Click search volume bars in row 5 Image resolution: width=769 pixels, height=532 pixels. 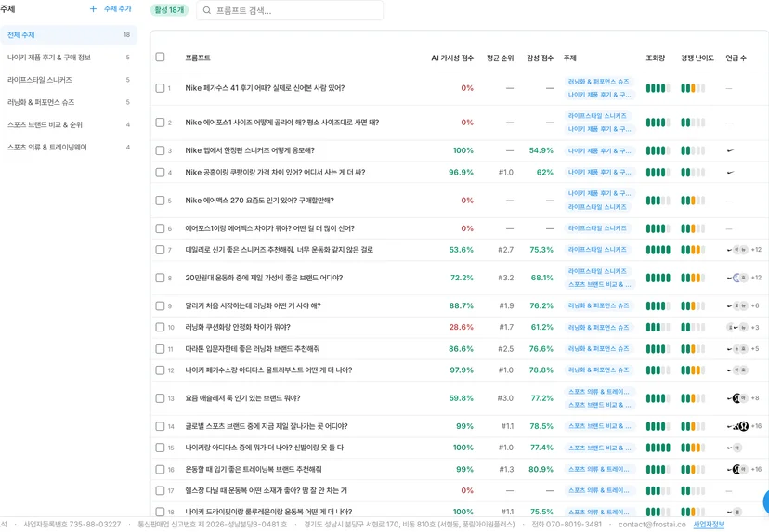[x=658, y=201]
